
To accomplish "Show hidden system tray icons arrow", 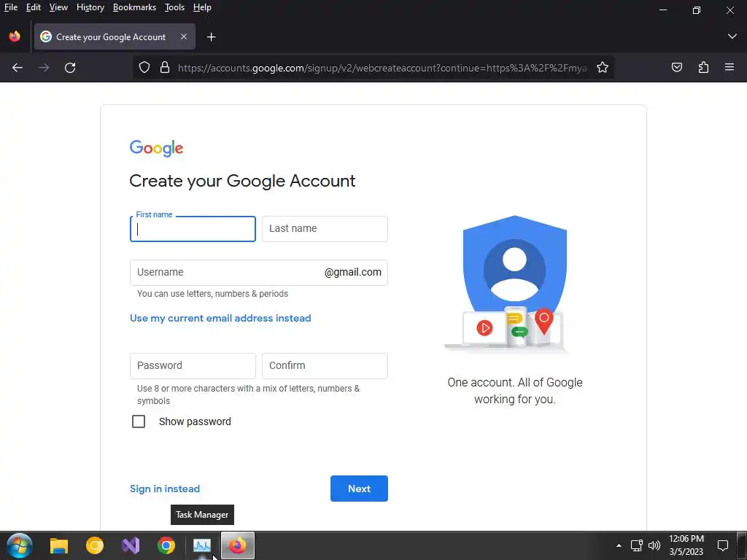I will (619, 545).
